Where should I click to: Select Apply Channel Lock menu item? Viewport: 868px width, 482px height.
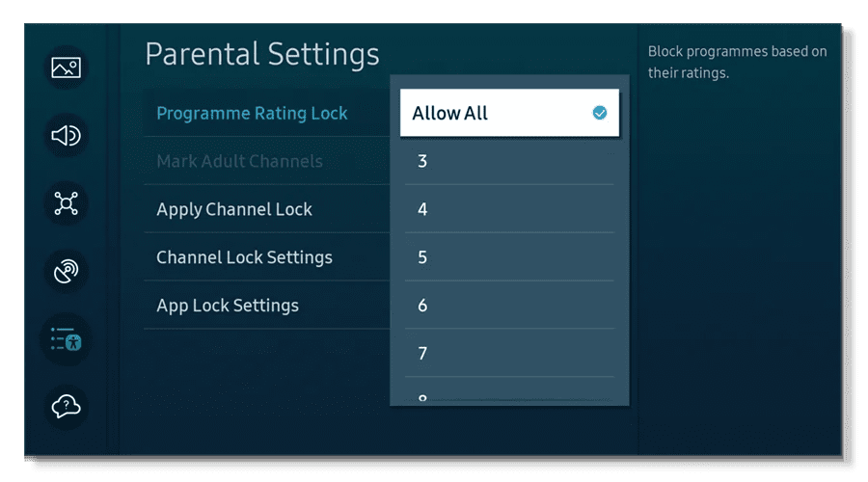click(234, 209)
